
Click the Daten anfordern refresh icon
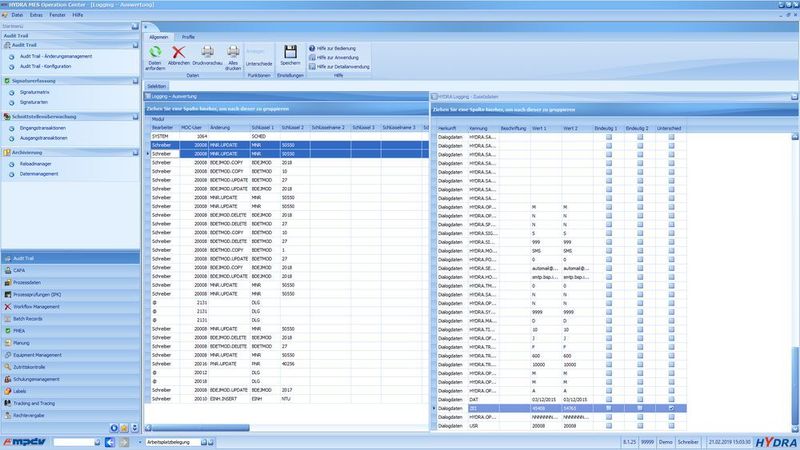point(155,52)
